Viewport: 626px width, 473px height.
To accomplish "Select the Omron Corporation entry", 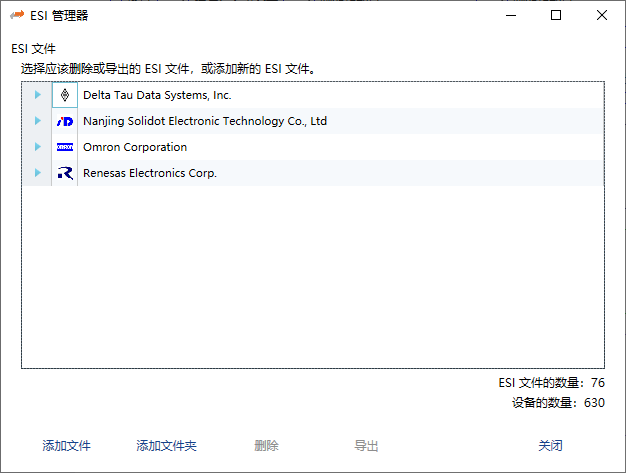I will click(135, 147).
